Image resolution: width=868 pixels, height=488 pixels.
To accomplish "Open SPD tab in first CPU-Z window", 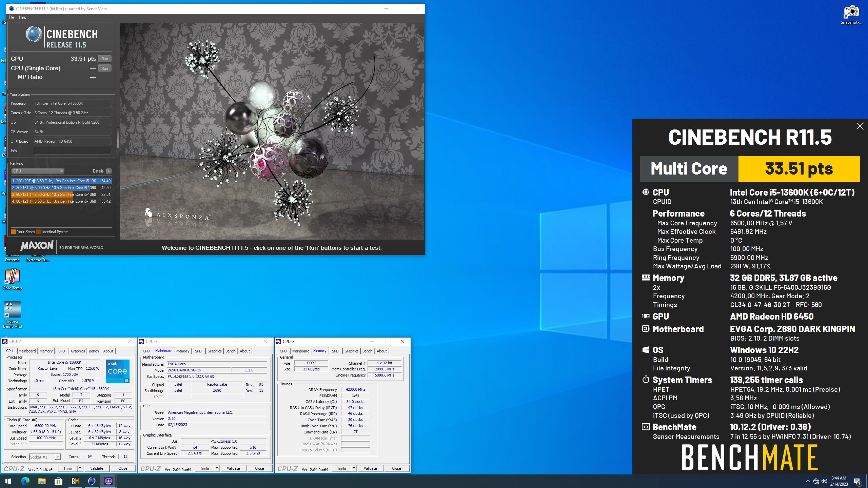I will (x=62, y=351).
